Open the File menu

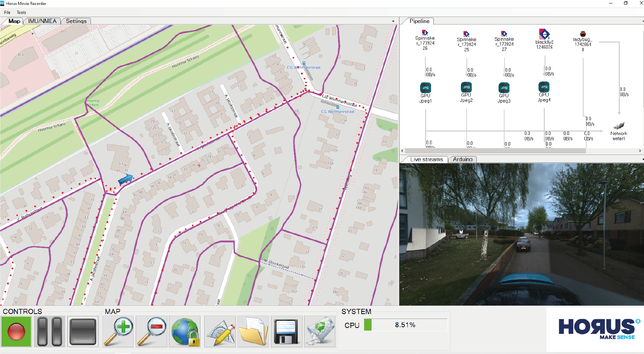(x=7, y=12)
